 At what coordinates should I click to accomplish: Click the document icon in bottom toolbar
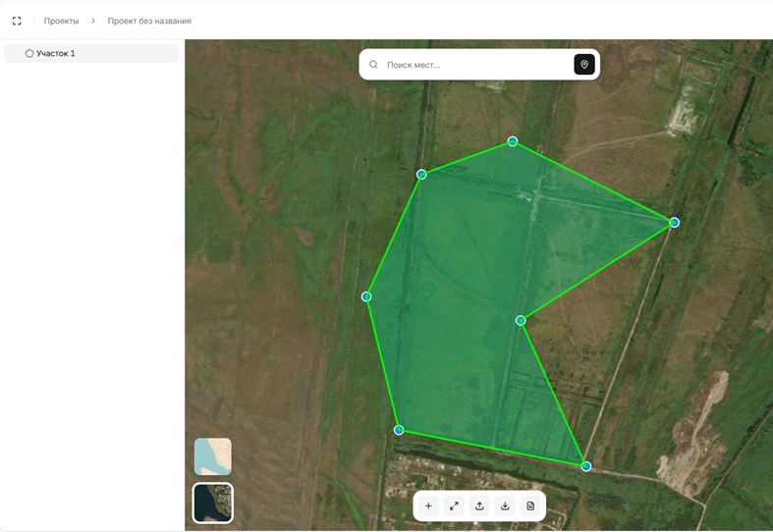pyautogui.click(x=530, y=505)
